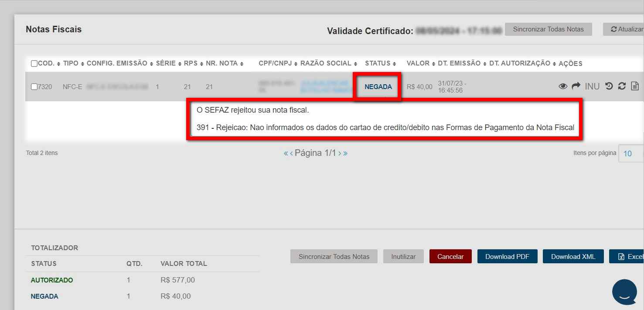Image resolution: width=644 pixels, height=310 pixels.
Task: Click the eye icon to view note 7320
Action: pos(563,86)
